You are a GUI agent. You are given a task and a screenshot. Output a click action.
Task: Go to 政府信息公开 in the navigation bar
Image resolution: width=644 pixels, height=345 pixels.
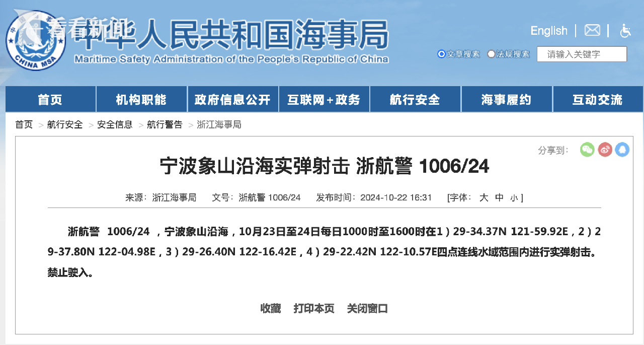click(232, 99)
